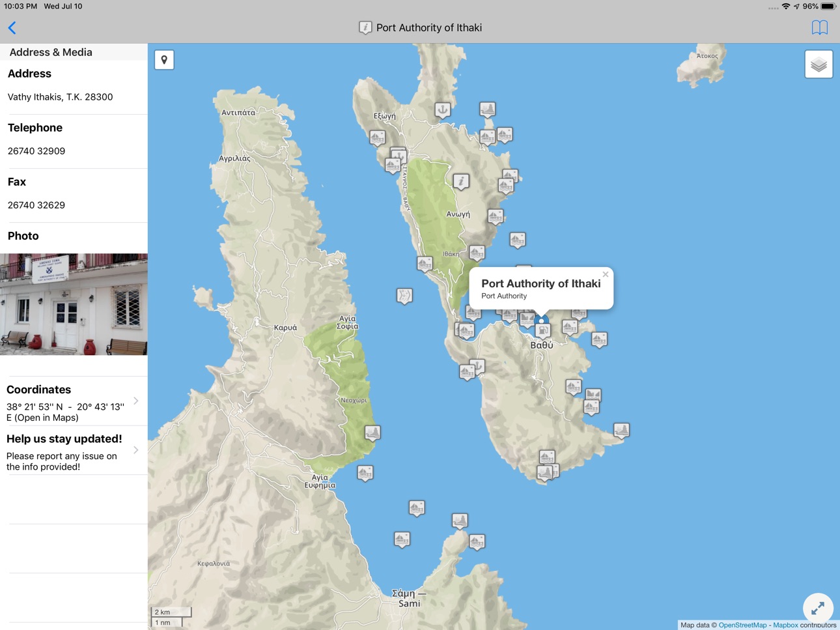Select the fuel station marker at Βαθύ
Screen dimensions: 840x630
542,331
